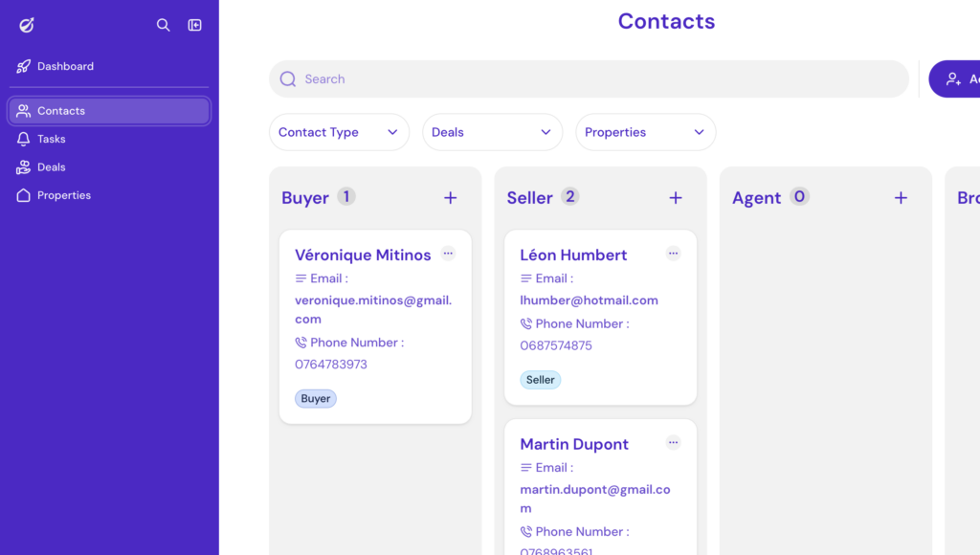Click the sidebar search magnifier icon

(x=164, y=25)
